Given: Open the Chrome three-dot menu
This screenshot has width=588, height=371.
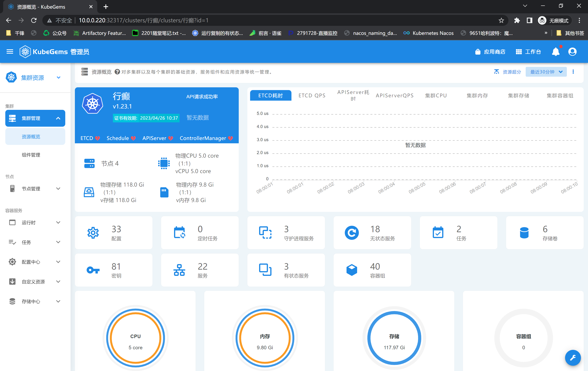Looking at the screenshot, I should 579,20.
